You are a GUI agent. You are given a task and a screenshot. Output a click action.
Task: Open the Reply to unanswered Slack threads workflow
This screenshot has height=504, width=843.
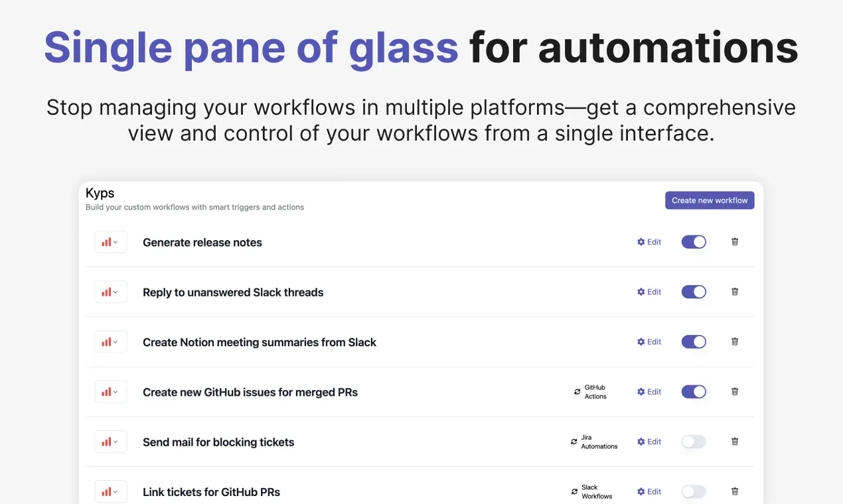point(233,292)
